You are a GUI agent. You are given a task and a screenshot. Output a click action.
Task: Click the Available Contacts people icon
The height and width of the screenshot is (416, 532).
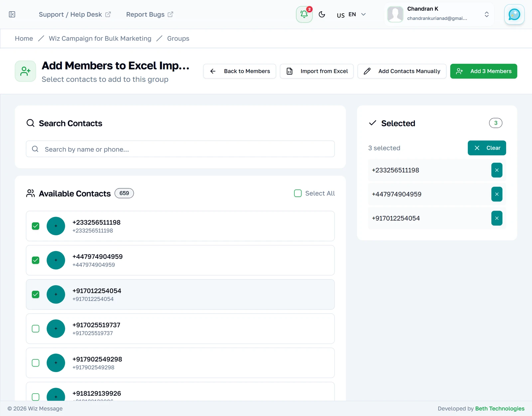click(31, 193)
